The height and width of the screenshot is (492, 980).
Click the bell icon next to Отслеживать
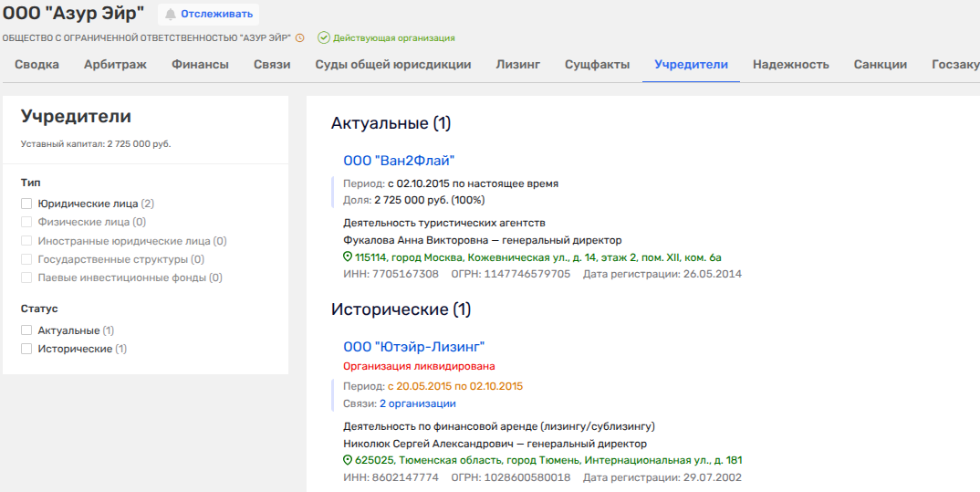click(171, 14)
